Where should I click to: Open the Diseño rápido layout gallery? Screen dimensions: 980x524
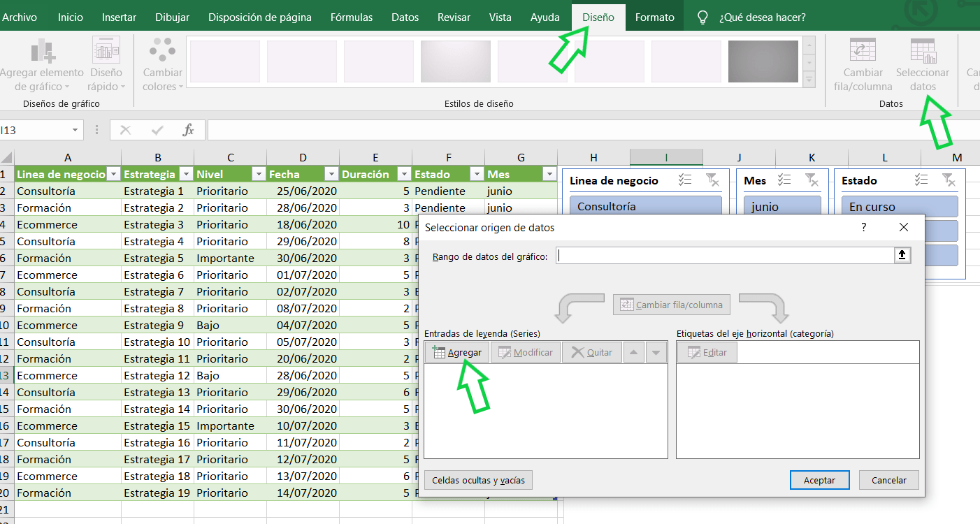click(106, 65)
